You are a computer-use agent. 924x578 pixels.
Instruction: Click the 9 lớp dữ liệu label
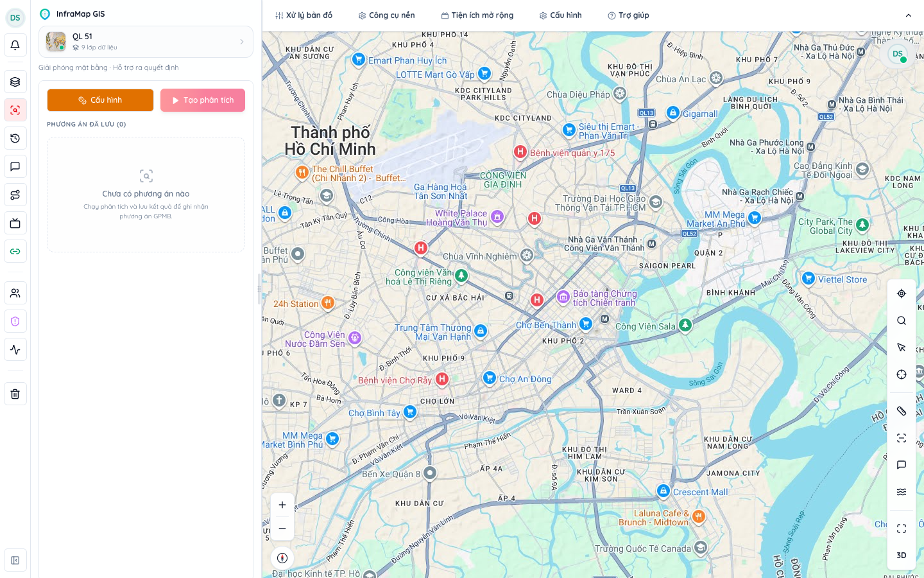click(99, 48)
